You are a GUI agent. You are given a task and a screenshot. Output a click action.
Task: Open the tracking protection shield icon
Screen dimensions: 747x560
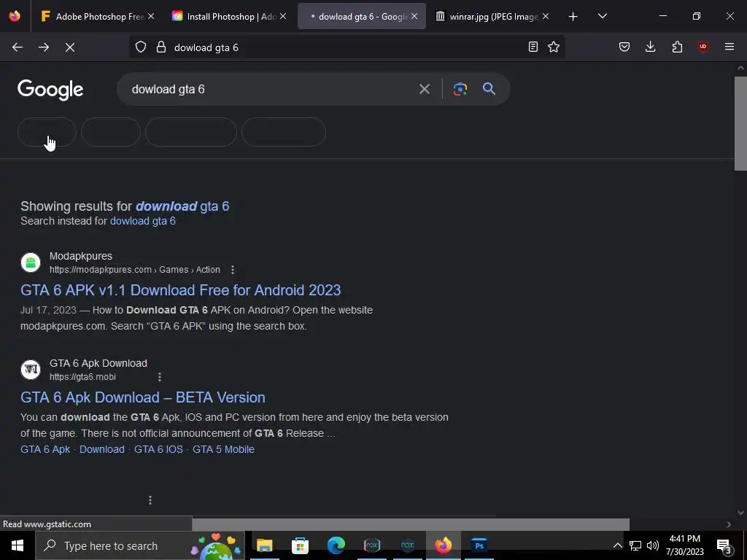click(141, 47)
